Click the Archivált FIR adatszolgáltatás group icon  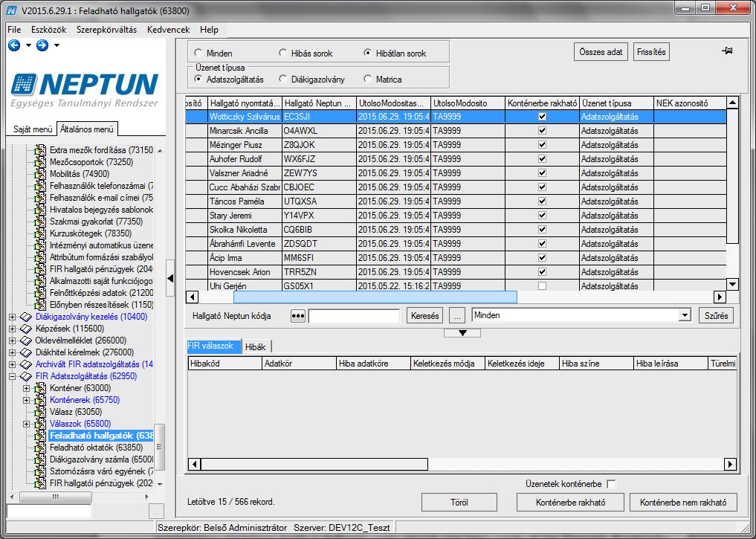click(26, 364)
